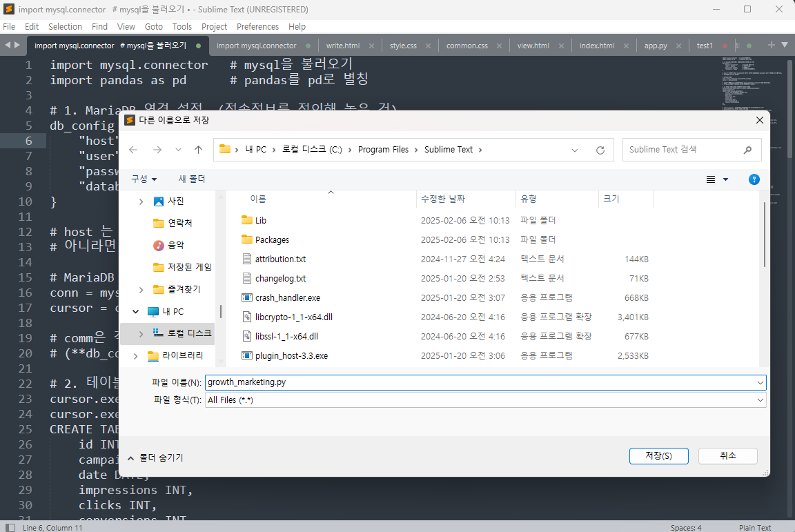
Task: Sort files by 유형 column header
Action: (529, 199)
